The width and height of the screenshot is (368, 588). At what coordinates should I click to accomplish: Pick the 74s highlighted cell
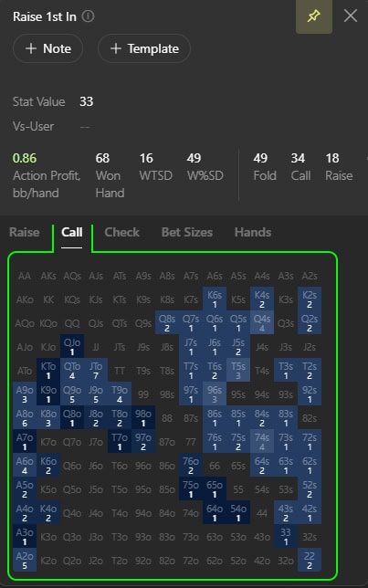pos(262,441)
